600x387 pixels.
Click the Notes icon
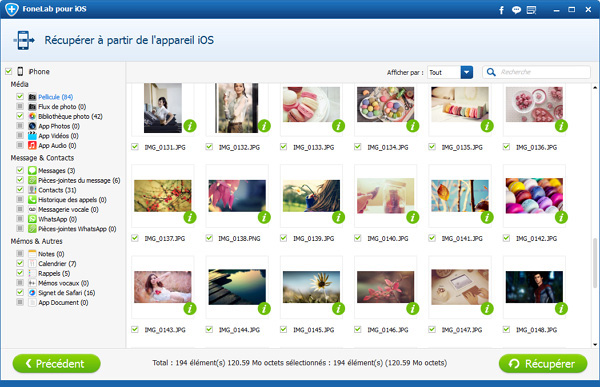(x=33, y=254)
